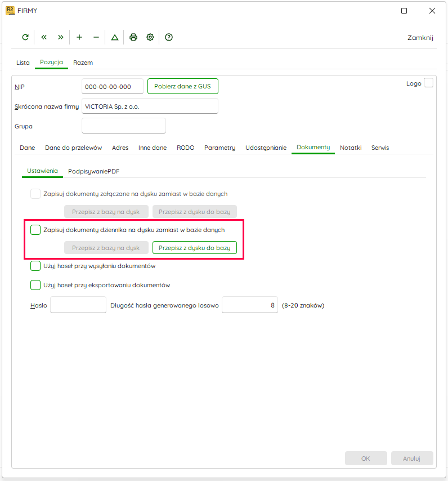
Task: Click Zamknij to close the form
Action: point(420,38)
